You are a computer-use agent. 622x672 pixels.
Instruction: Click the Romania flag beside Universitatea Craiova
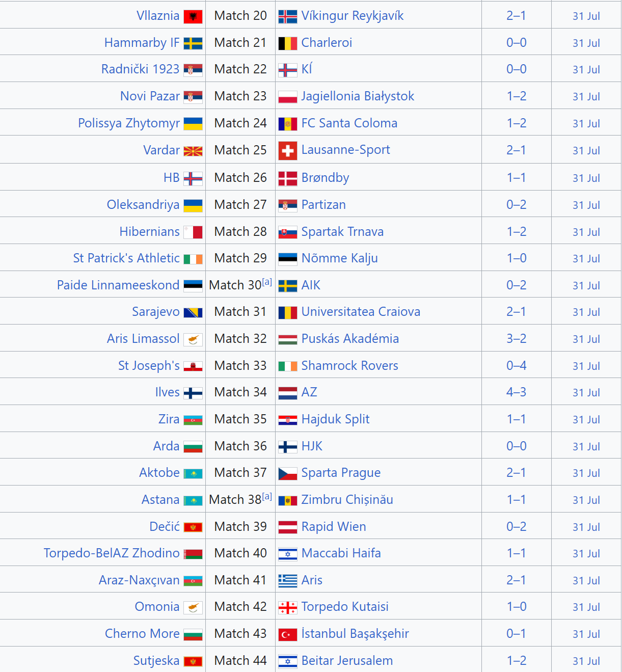tap(288, 312)
